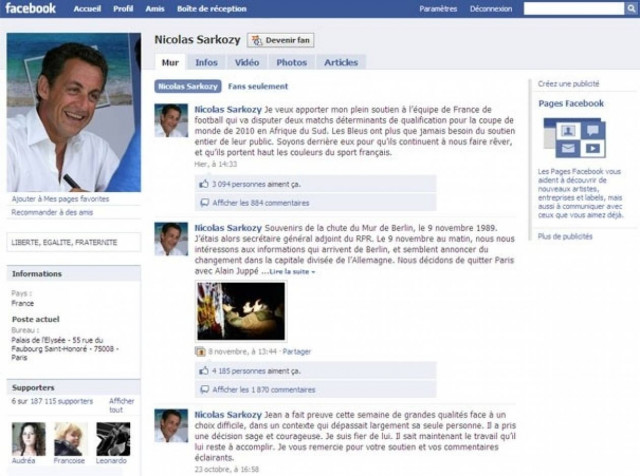Screen dimensions: 640x476
Task: Open supporter Audréa's photo
Action: [29, 439]
